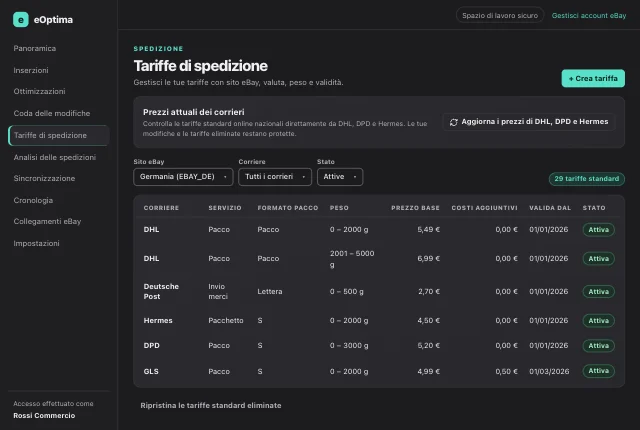Click the Servizio column header
The height and width of the screenshot is (430, 640).
point(225,208)
